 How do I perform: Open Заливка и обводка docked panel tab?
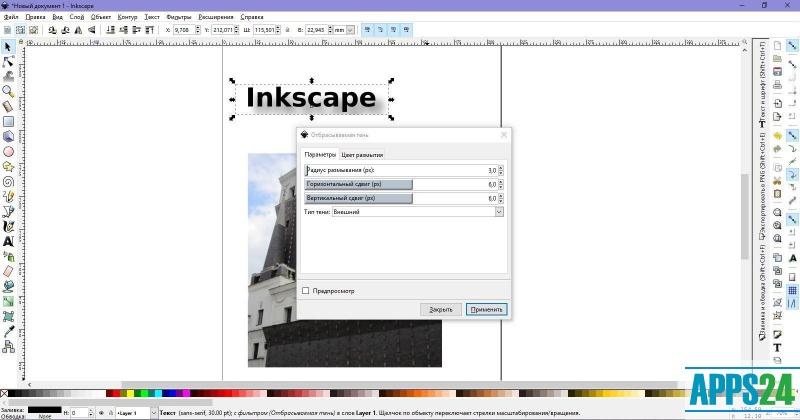point(762,293)
